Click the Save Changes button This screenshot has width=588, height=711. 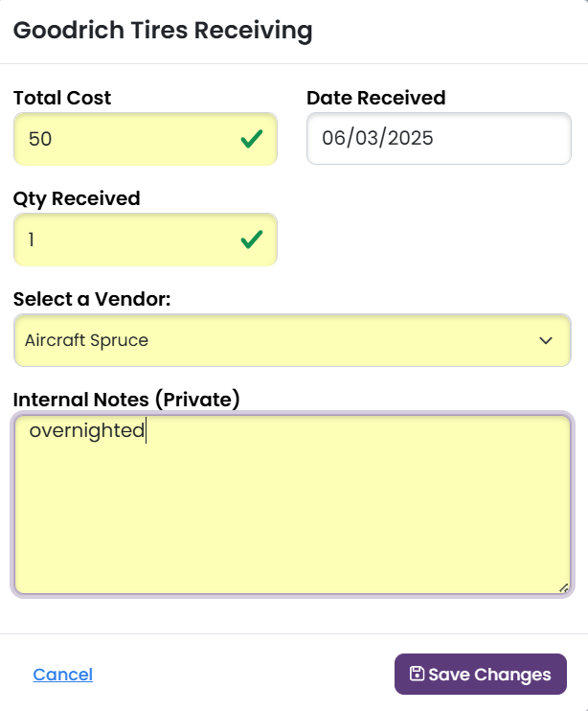tap(481, 674)
